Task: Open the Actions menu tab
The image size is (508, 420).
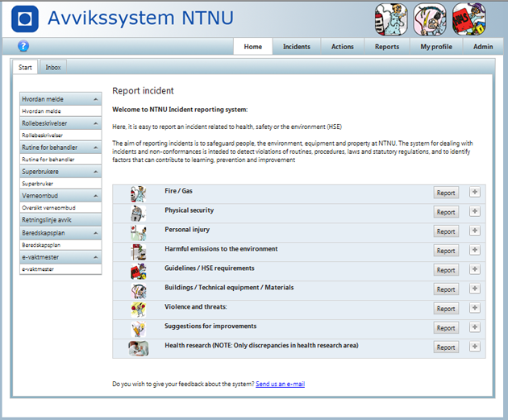Action: pyautogui.click(x=343, y=47)
